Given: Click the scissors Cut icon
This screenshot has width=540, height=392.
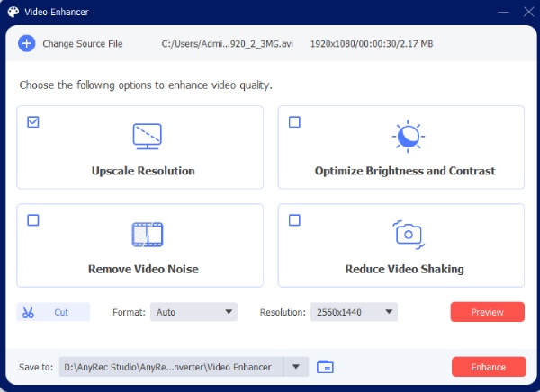Looking at the screenshot, I should pos(28,312).
